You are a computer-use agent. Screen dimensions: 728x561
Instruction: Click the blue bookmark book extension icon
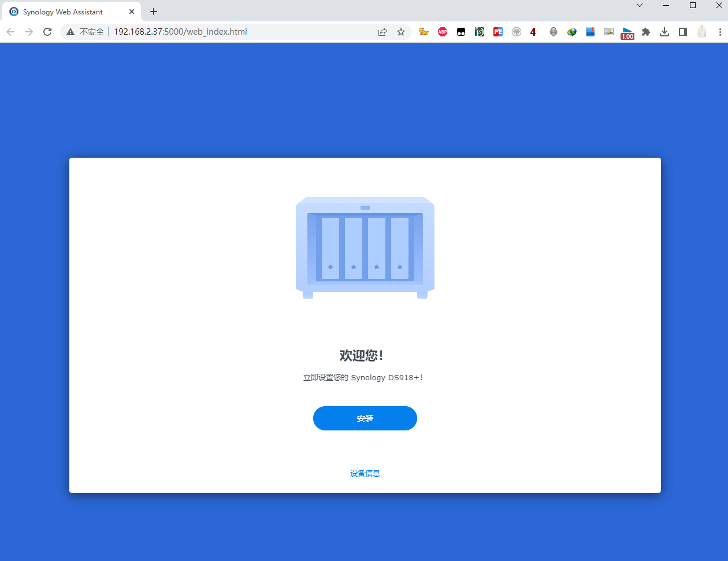coord(590,32)
